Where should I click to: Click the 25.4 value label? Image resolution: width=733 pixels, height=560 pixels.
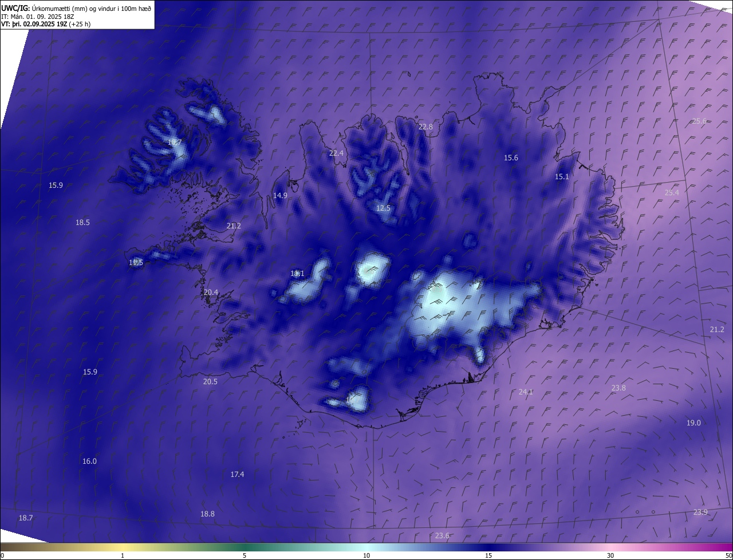[x=672, y=192]
